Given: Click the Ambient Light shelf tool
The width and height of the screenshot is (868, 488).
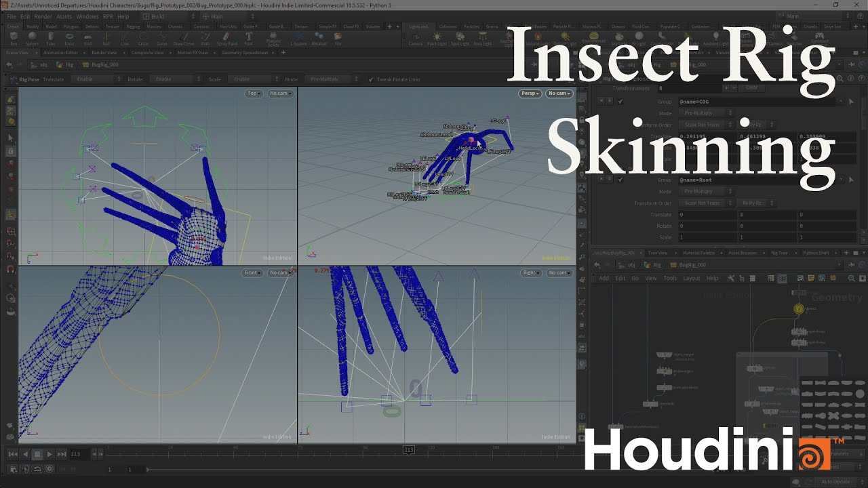Looking at the screenshot, I should [x=715, y=38].
